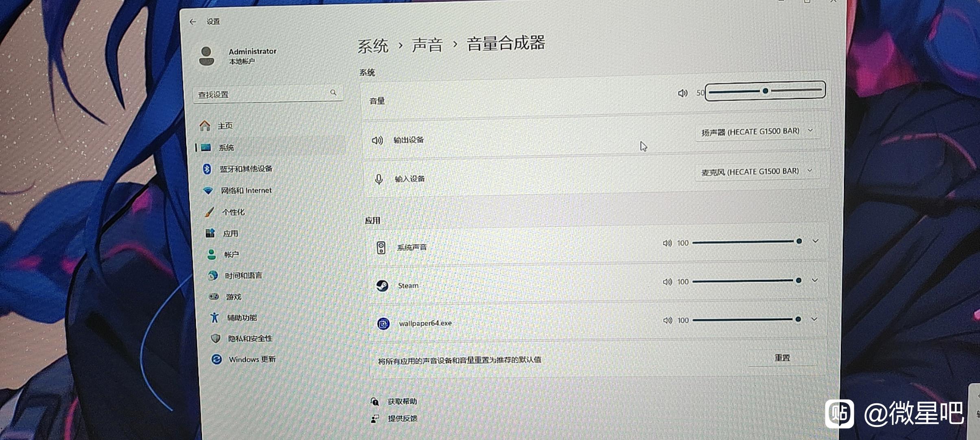The image size is (980, 440).
Task: Click the Administrator account name
Action: coord(252,51)
